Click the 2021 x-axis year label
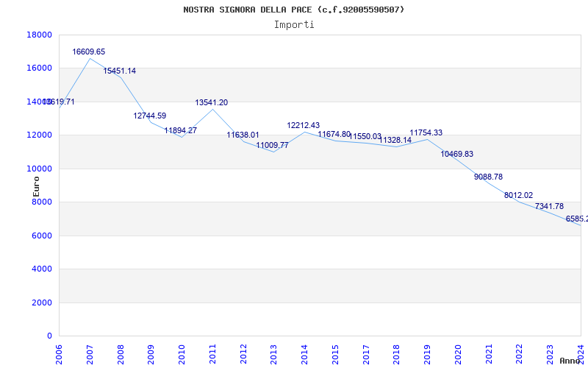Viewport: 588px width, 368px height. tap(489, 354)
